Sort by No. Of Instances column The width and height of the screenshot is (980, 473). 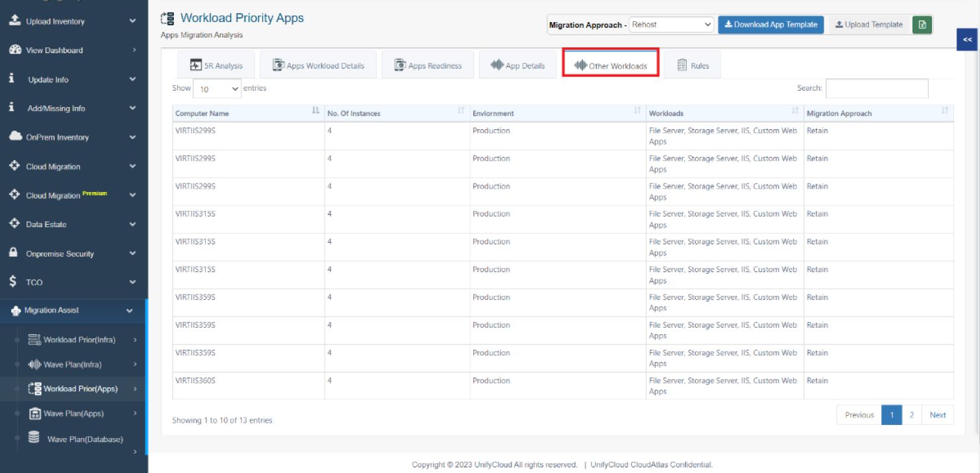461,111
